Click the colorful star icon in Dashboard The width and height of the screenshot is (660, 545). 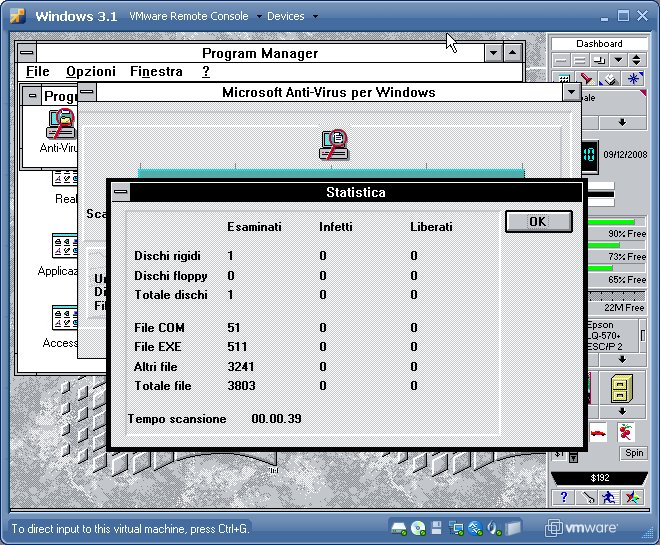coord(632,497)
